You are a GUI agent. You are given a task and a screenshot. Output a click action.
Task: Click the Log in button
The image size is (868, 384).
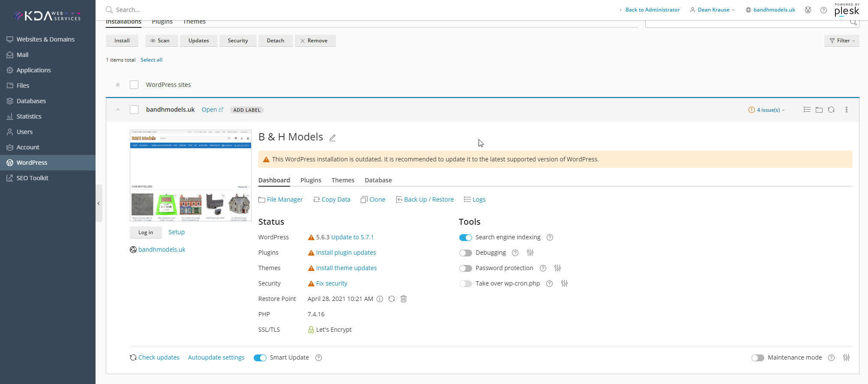click(146, 232)
